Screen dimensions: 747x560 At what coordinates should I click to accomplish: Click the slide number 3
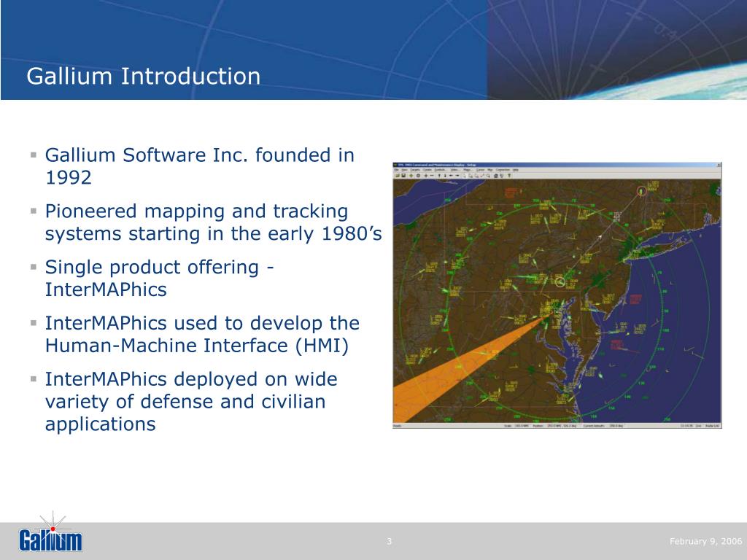click(x=390, y=541)
